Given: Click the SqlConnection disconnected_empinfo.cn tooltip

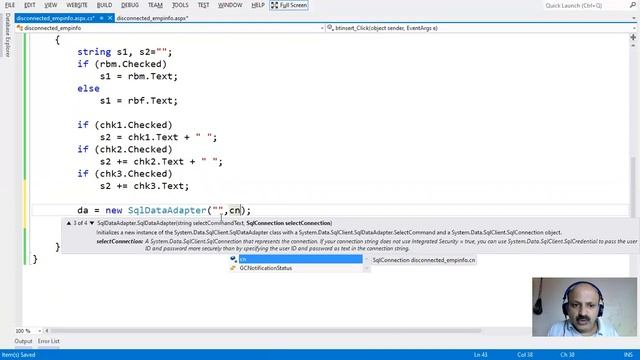Looking at the screenshot, I should 424,260.
